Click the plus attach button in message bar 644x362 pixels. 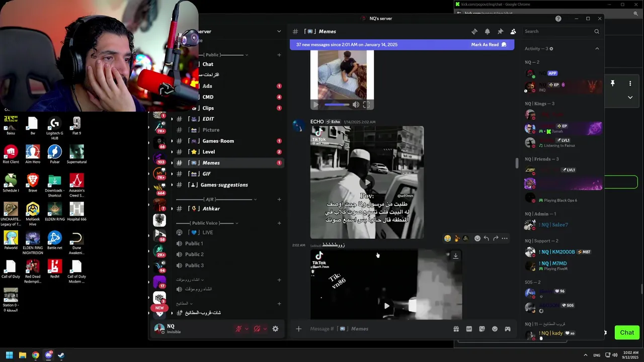[298, 329]
